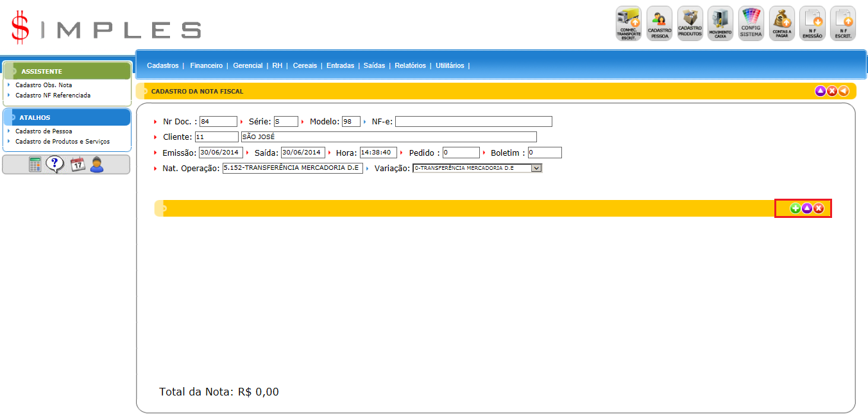
Task: Open the Financeiro menu
Action: pyautogui.click(x=206, y=65)
